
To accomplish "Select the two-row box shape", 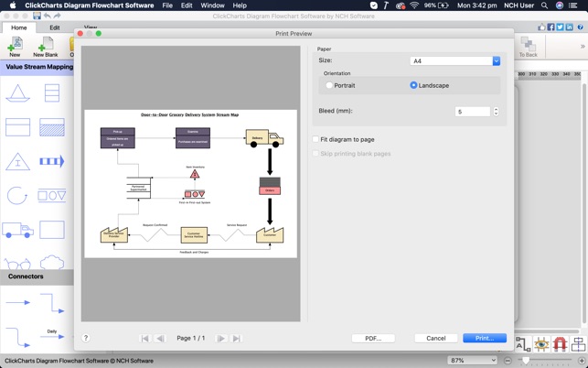I will click(17, 127).
